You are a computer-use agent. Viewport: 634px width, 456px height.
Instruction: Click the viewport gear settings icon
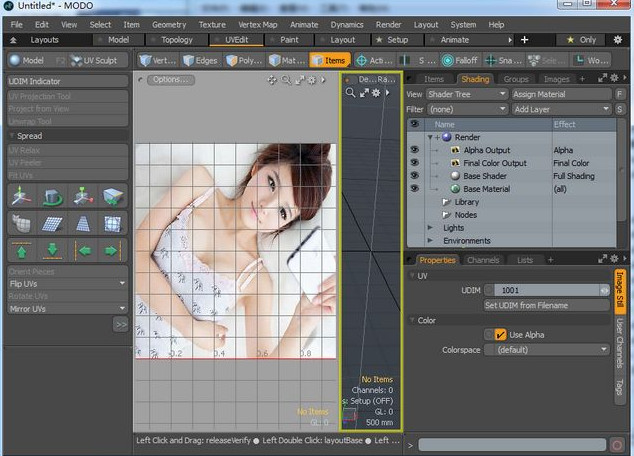click(x=312, y=79)
